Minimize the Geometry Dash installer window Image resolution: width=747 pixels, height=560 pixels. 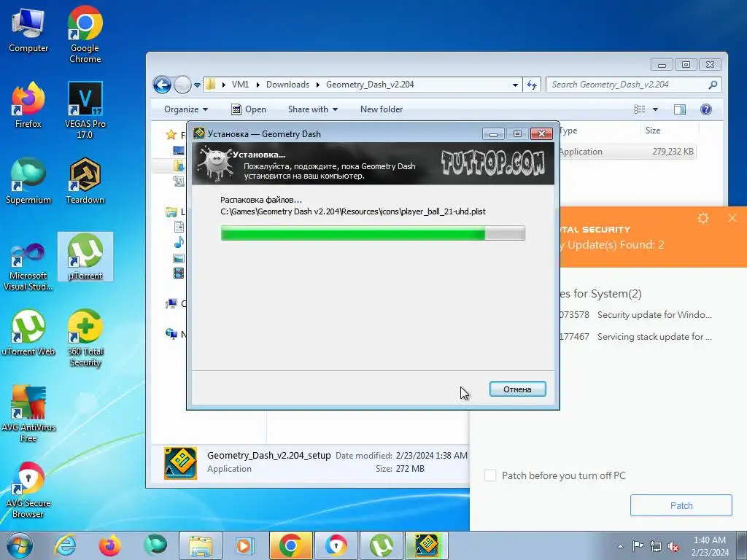[493, 134]
